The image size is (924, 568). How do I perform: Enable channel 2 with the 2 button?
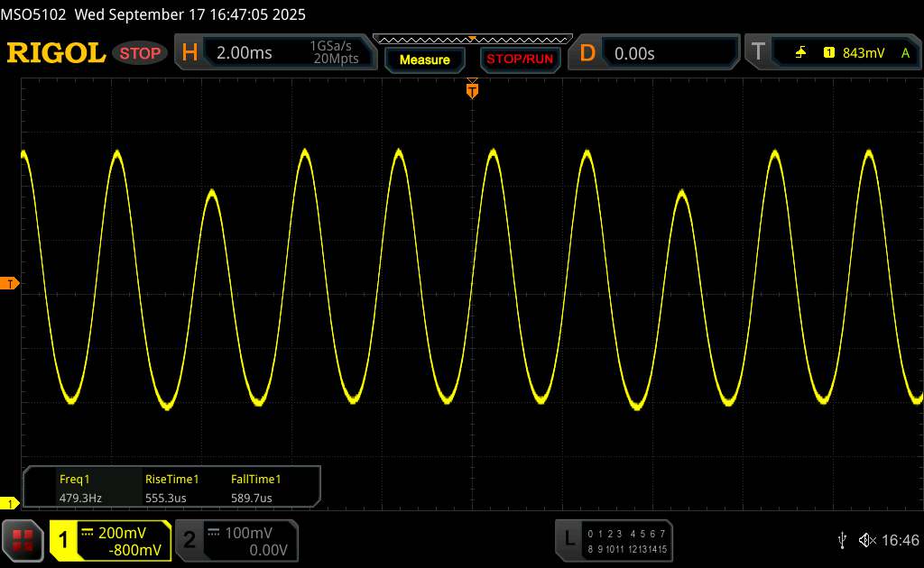coord(189,540)
